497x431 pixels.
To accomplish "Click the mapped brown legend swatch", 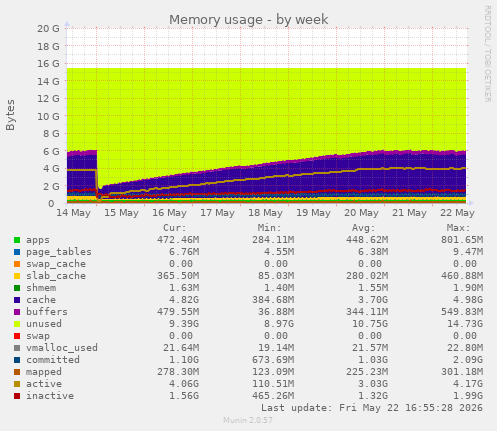I will pyautogui.click(x=17, y=372).
